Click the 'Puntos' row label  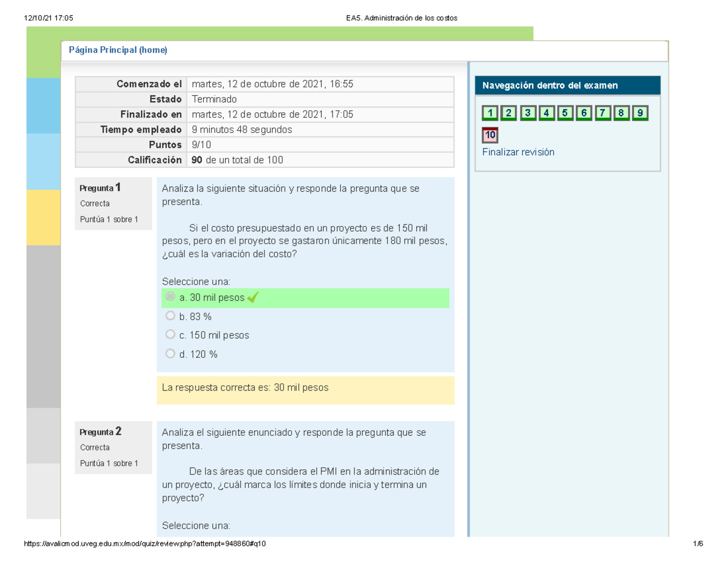click(x=166, y=145)
